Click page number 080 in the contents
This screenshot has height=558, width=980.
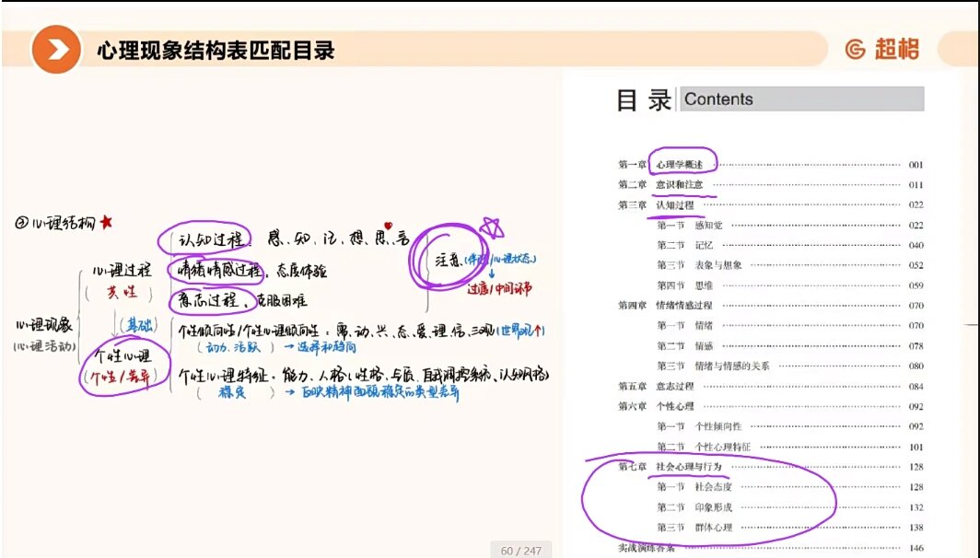point(916,366)
